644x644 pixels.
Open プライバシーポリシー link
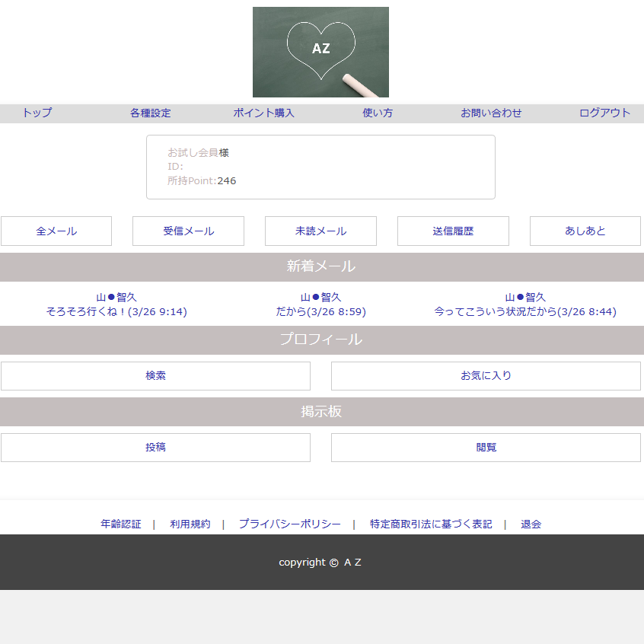pyautogui.click(x=290, y=524)
